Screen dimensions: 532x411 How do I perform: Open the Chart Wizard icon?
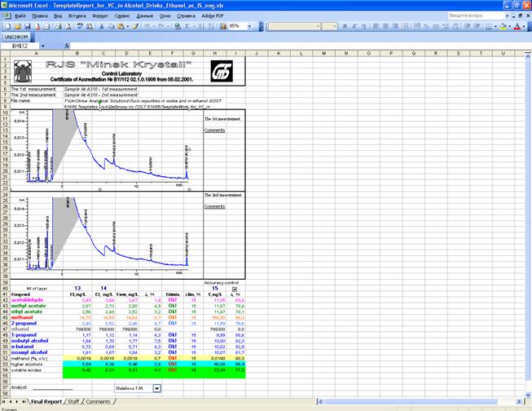tap(223, 26)
